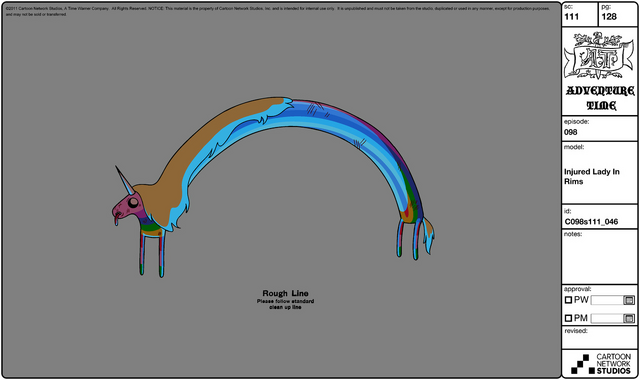Click the Rough Line heading
640x380 pixels.
(x=285, y=293)
